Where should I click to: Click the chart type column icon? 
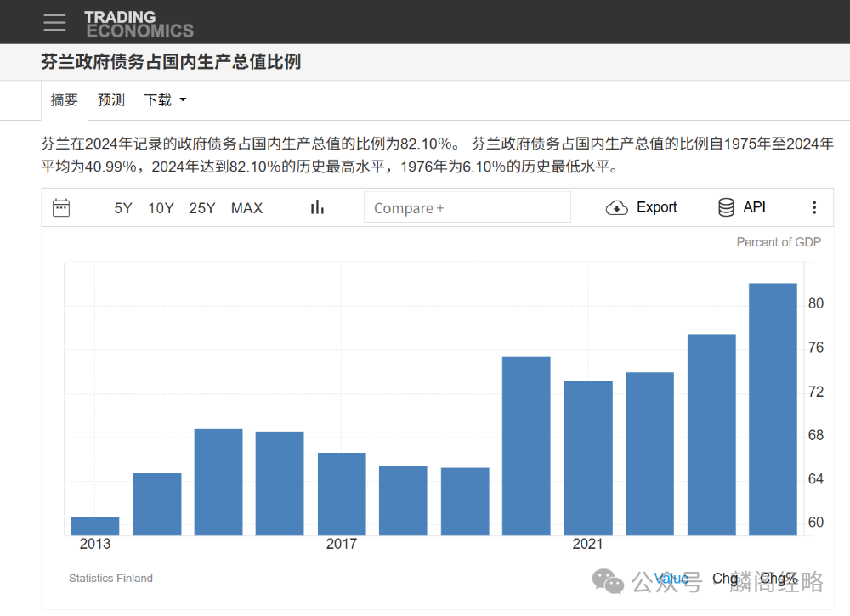[x=315, y=206]
